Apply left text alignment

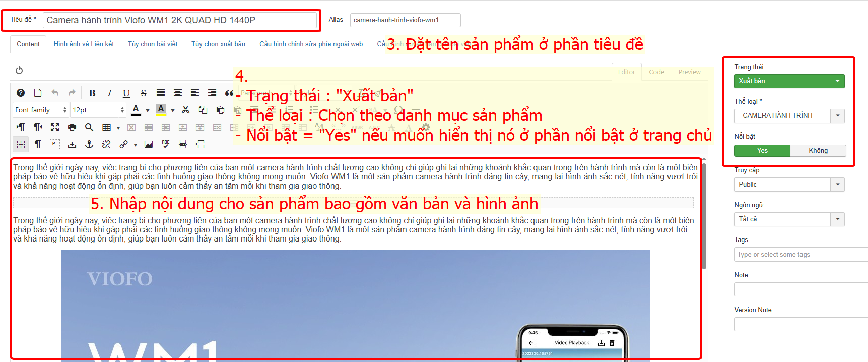coord(195,93)
